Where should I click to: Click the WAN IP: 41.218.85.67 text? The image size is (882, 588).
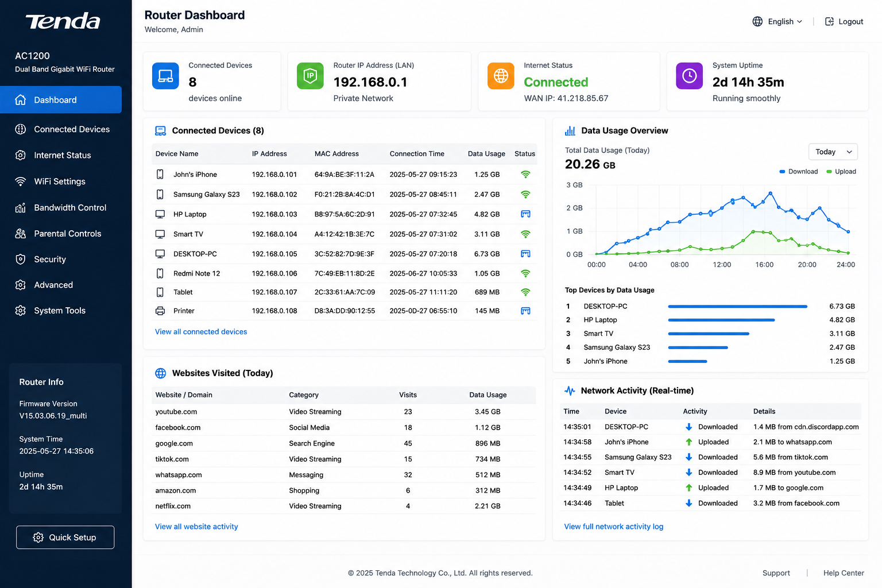tap(566, 98)
